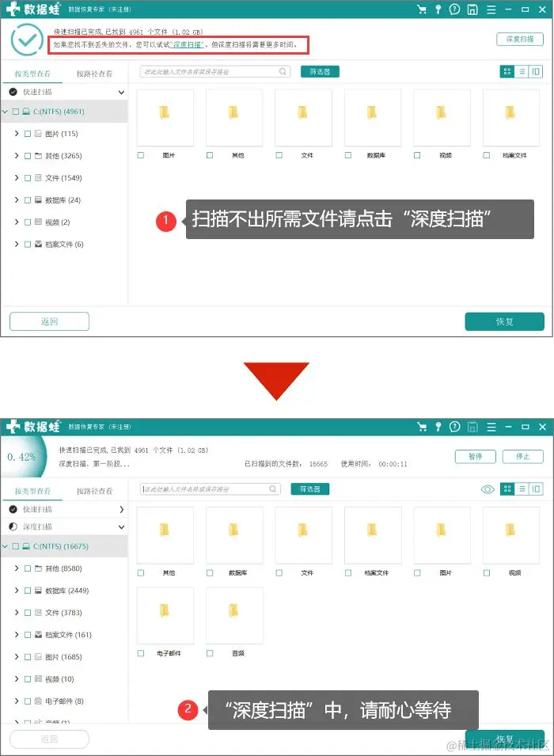Viewport: 554px width, 756px height.
Task: Open the 电子邮件 folder thumbnail
Action: click(165, 615)
